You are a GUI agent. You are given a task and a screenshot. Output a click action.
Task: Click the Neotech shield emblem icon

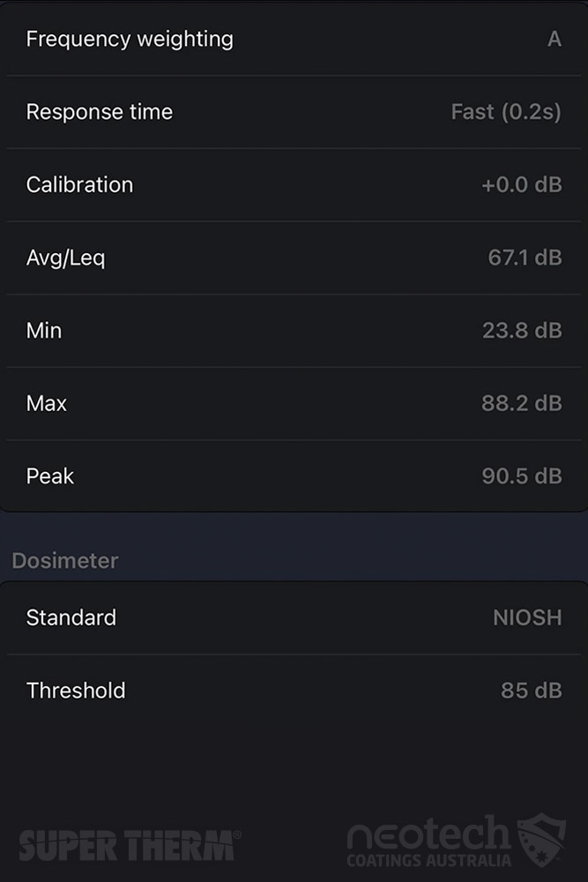[541, 841]
